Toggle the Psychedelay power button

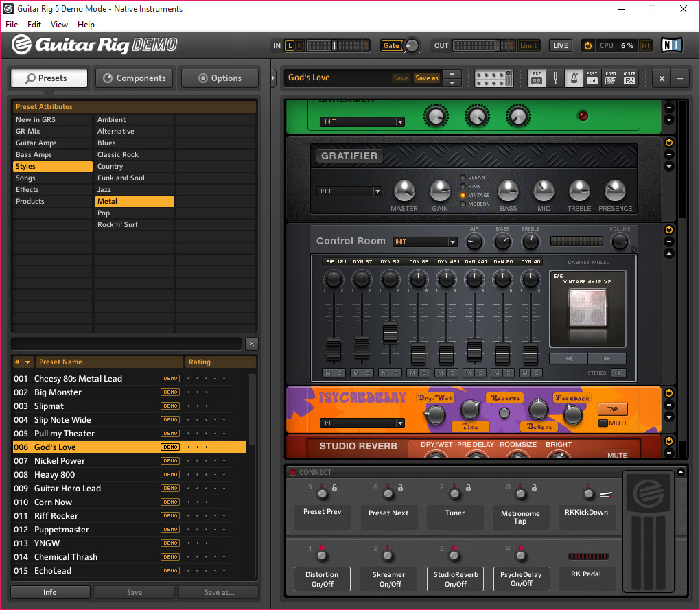click(668, 392)
